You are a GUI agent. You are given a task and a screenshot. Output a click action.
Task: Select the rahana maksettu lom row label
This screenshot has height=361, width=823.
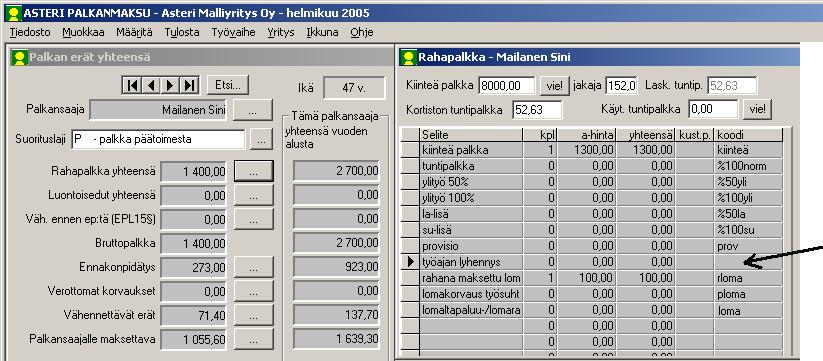click(x=472, y=278)
